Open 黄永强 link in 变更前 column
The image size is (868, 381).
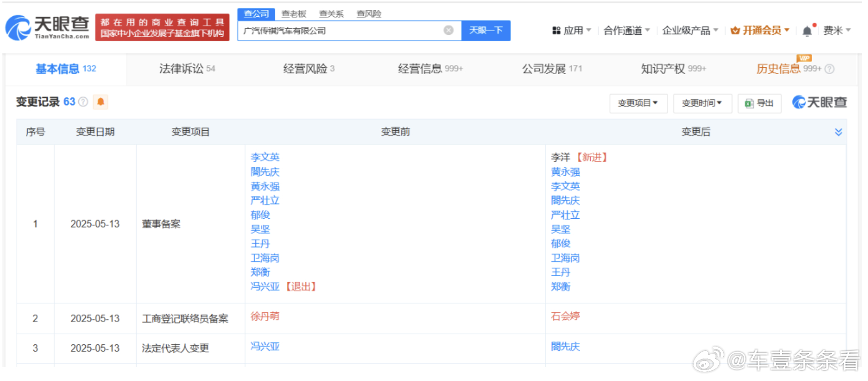pos(265,186)
